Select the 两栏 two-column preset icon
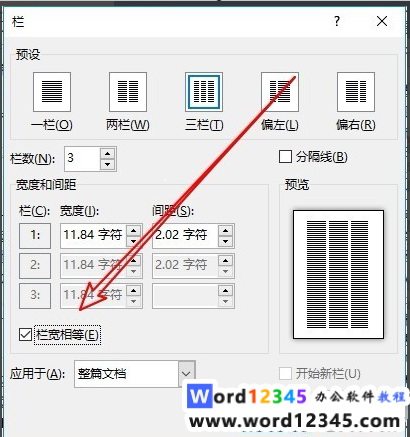Screen dimensions: 410x437 [128, 92]
